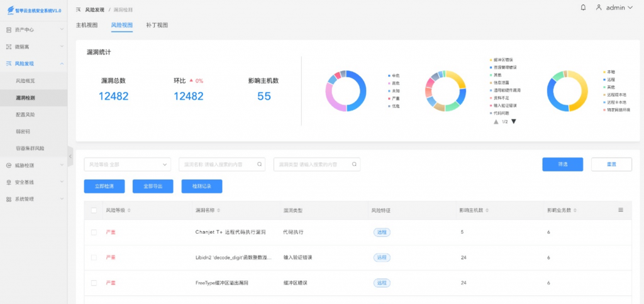The width and height of the screenshot is (644, 304).
Task: Click the 立即检测 button
Action: [x=104, y=187]
